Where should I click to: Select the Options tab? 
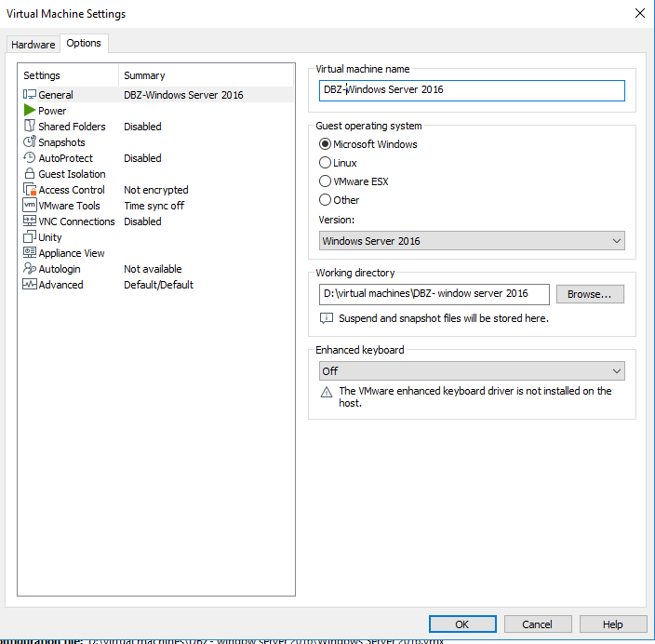tap(84, 43)
